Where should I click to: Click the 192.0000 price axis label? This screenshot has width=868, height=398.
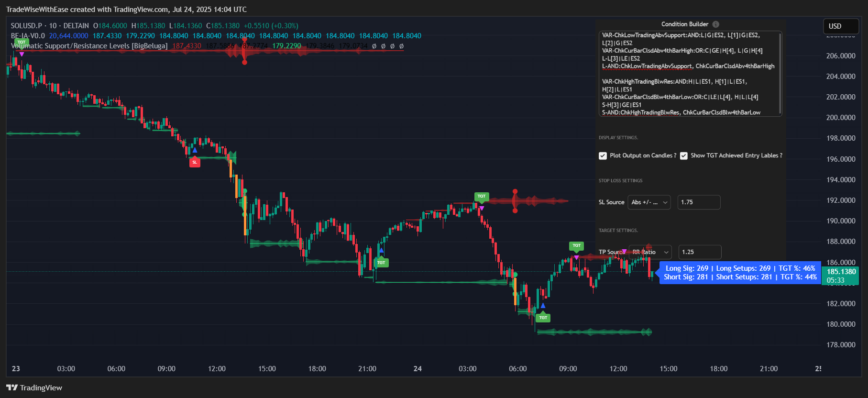[841, 200]
